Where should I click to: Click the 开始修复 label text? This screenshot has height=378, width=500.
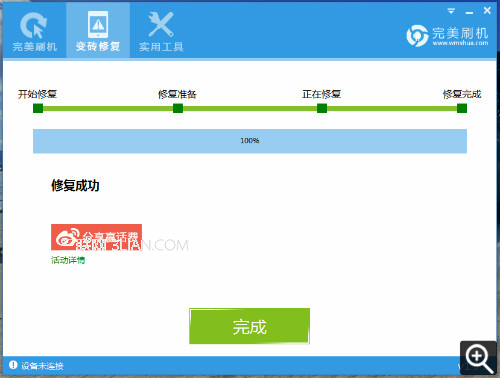tap(37, 94)
